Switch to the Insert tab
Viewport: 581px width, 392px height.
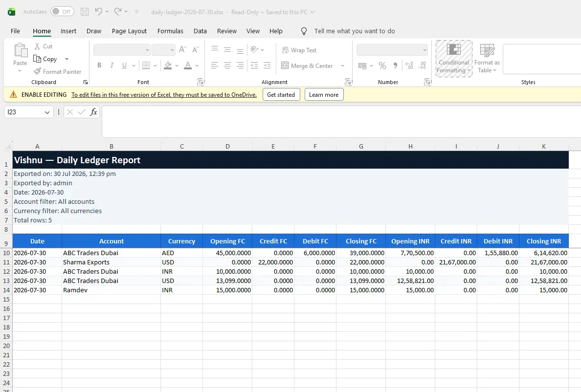coord(68,31)
